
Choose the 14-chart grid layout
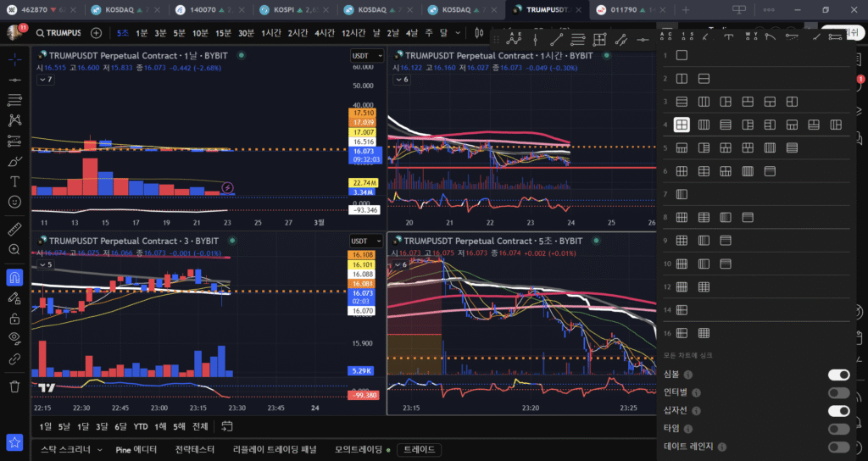point(682,310)
